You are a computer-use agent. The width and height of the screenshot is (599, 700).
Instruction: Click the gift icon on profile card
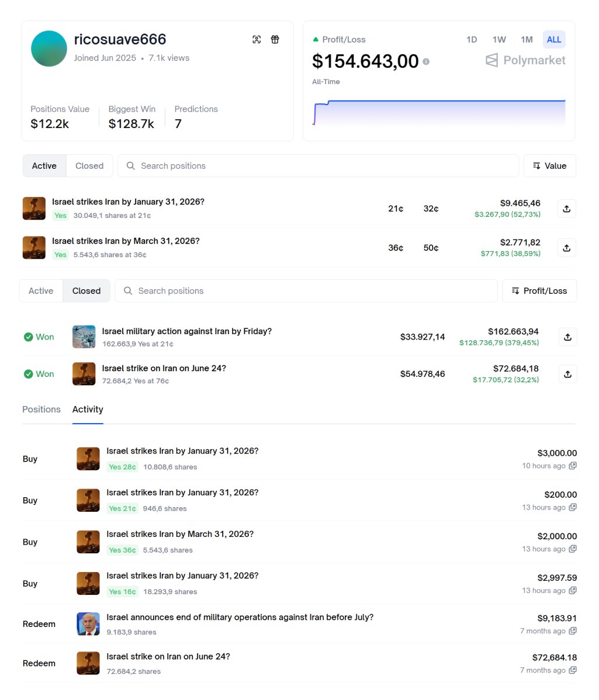pos(275,39)
